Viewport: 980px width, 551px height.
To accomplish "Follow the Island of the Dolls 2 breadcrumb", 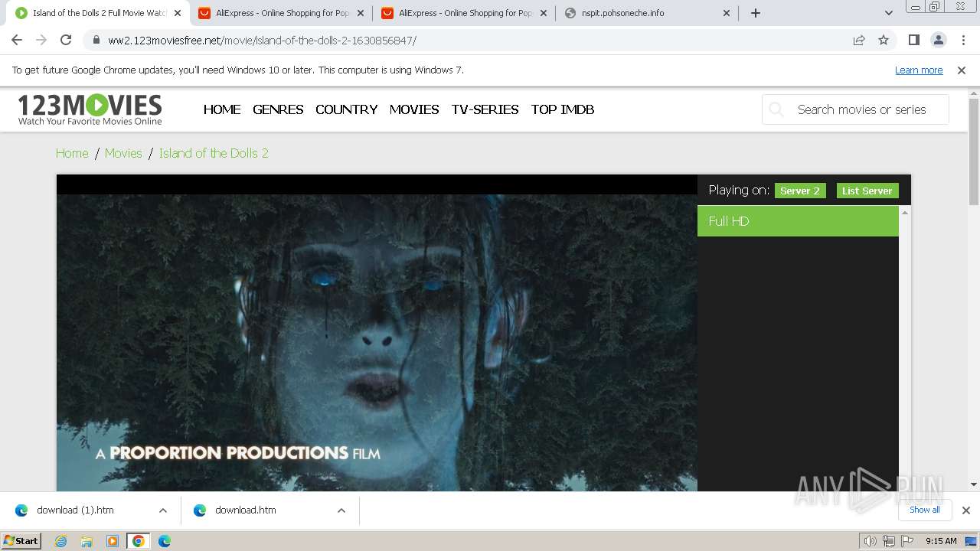I will tap(214, 153).
